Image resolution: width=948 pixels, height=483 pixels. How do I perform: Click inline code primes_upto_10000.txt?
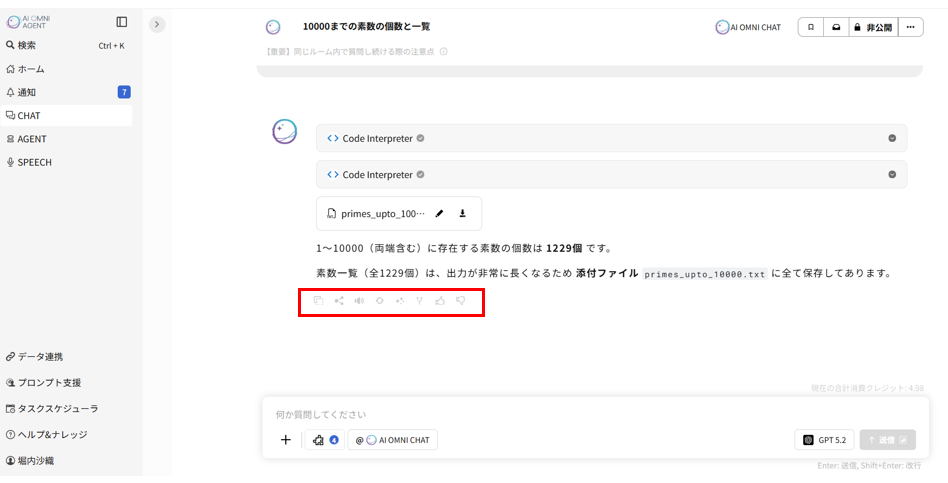click(705, 274)
